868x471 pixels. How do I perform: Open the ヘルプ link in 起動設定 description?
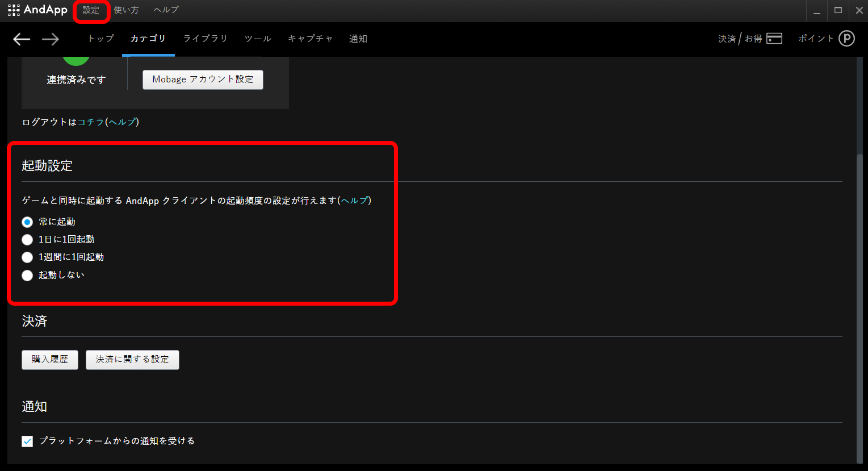[x=355, y=201]
